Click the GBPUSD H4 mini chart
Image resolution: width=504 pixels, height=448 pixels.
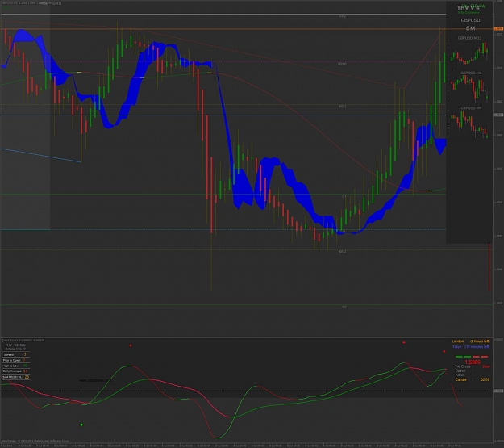[469, 123]
